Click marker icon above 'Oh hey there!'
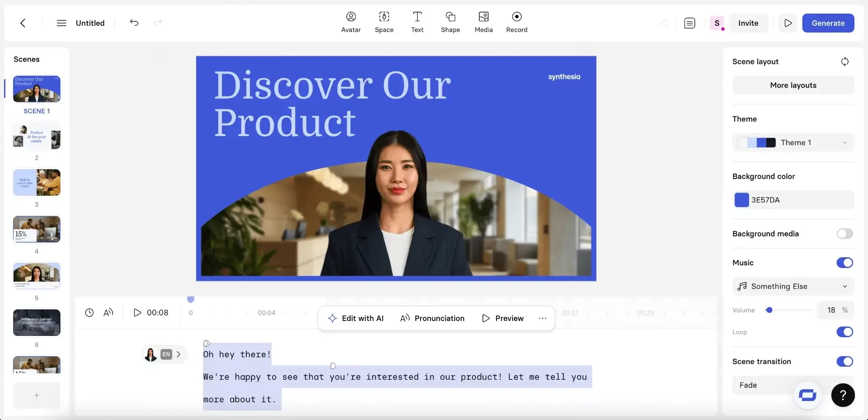 coord(207,344)
